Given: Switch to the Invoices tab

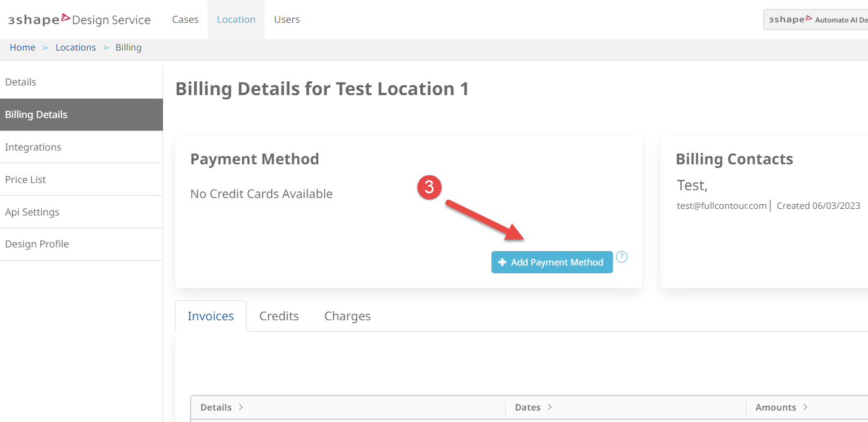Looking at the screenshot, I should pyautogui.click(x=211, y=316).
